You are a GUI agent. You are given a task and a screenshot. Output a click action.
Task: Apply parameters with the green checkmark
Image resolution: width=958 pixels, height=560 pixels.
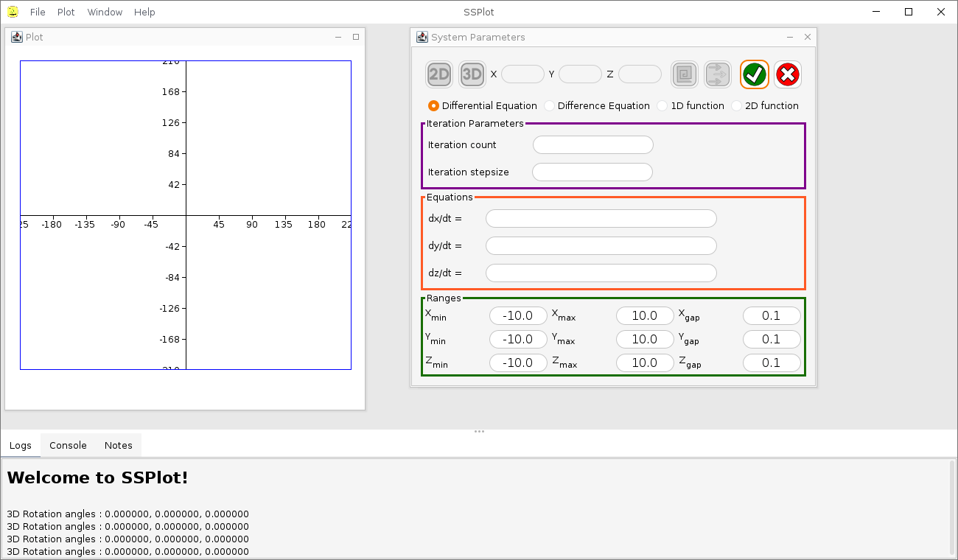(754, 74)
